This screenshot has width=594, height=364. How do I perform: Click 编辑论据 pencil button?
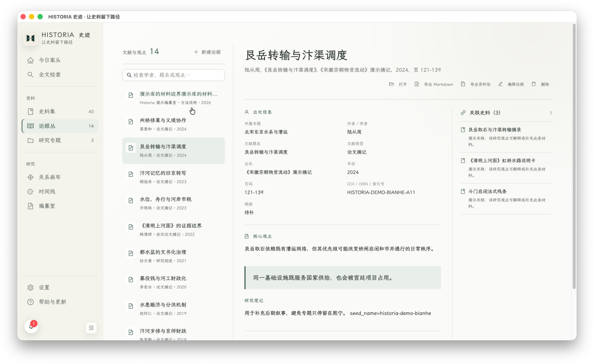[x=511, y=84]
